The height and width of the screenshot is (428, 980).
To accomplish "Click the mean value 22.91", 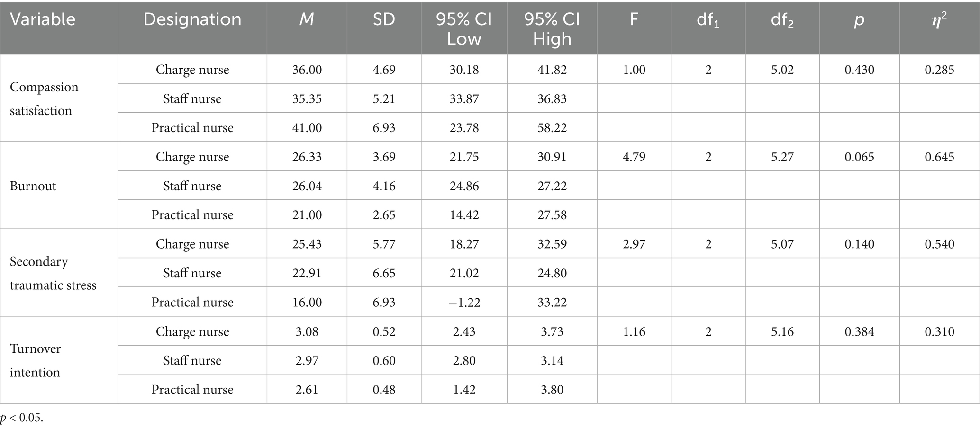I will (x=307, y=273).
